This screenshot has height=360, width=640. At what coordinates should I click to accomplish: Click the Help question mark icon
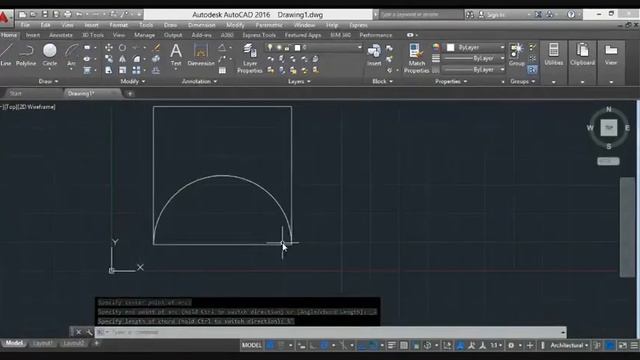click(571, 14)
